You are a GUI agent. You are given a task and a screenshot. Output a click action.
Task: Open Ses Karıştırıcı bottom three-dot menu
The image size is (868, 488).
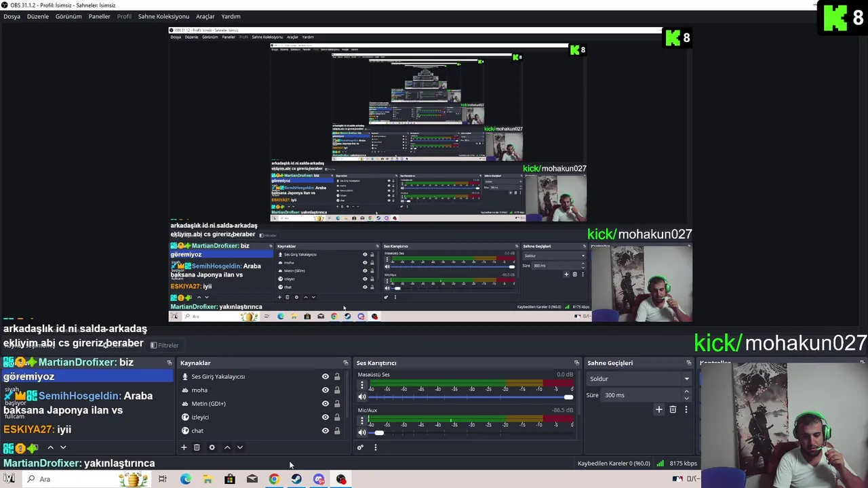click(x=375, y=447)
